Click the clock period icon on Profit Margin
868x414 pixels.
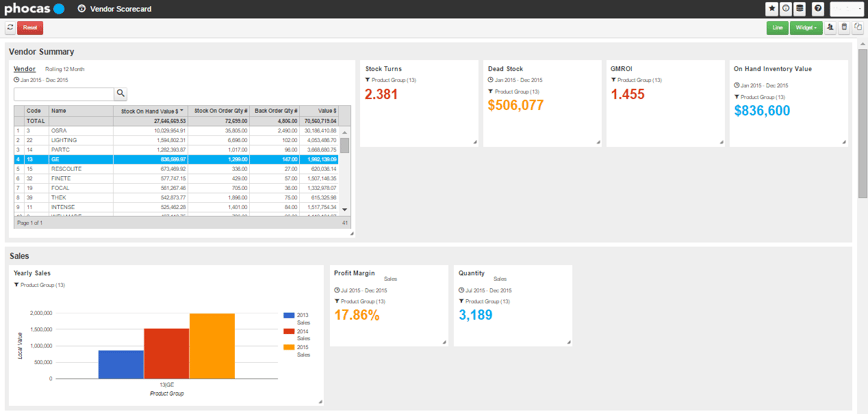tap(337, 291)
